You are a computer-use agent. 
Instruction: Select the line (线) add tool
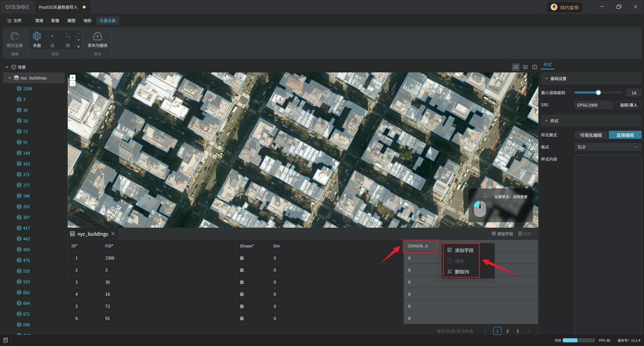pyautogui.click(x=68, y=37)
